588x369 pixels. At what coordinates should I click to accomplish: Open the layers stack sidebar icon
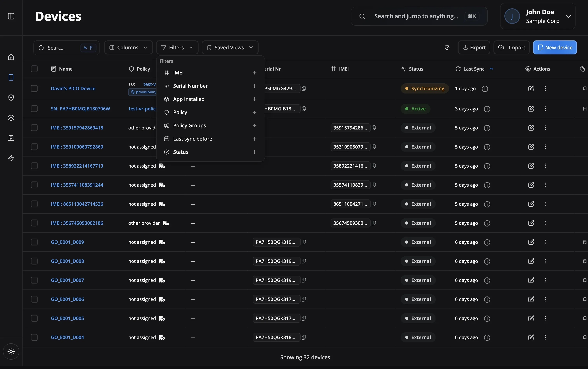coord(11,118)
